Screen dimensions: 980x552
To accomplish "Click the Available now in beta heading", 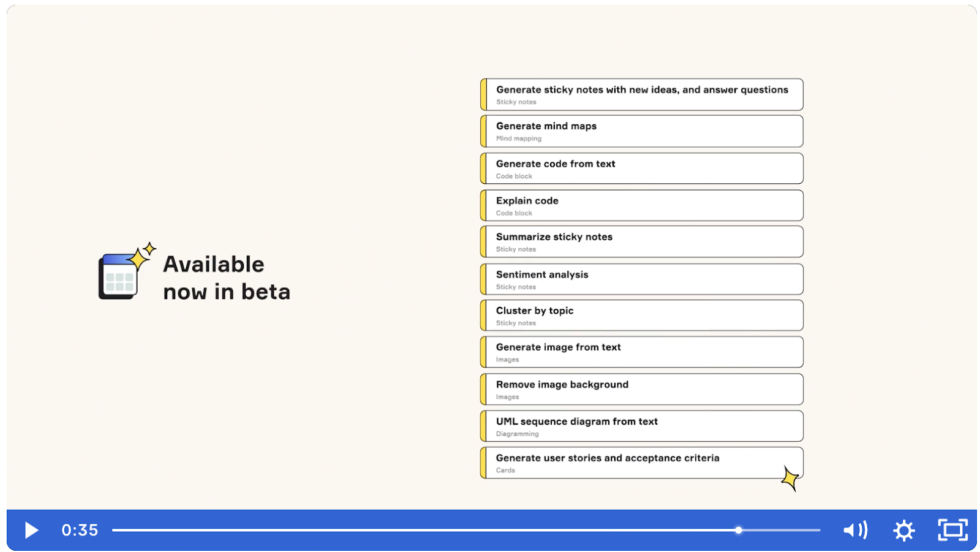I will point(227,278).
